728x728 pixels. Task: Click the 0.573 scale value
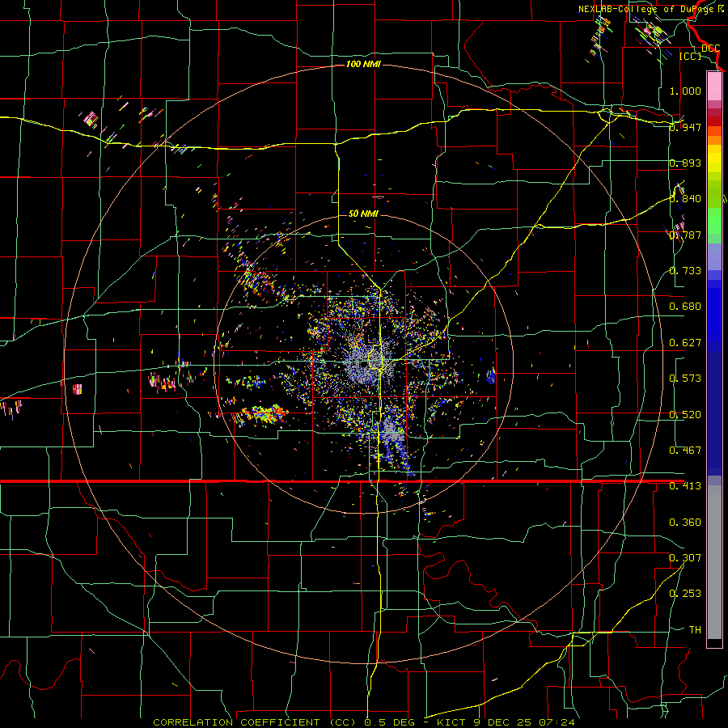[685, 379]
